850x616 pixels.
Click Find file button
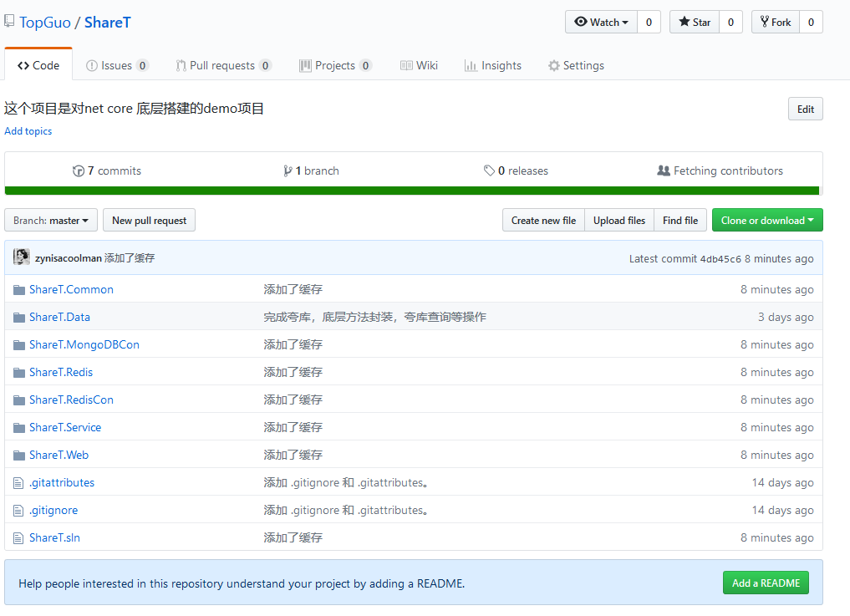(680, 220)
